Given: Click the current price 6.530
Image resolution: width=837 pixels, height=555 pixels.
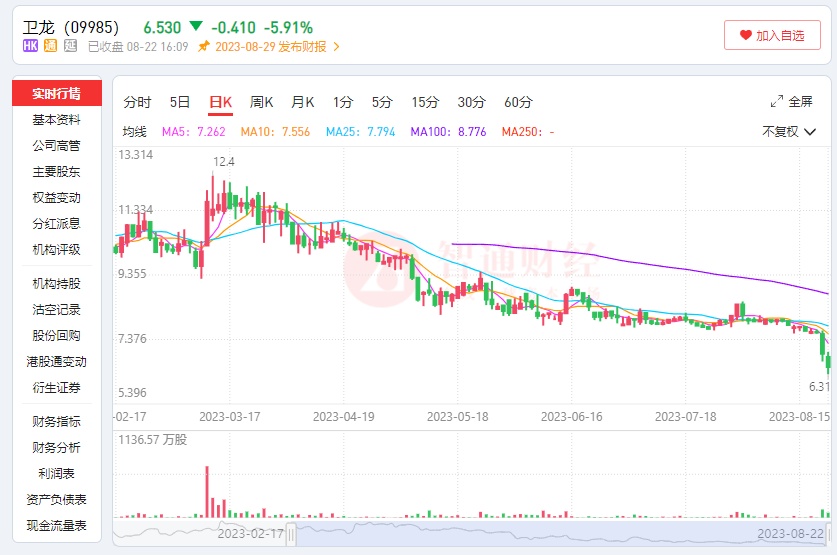Looking at the screenshot, I should coord(162,27).
